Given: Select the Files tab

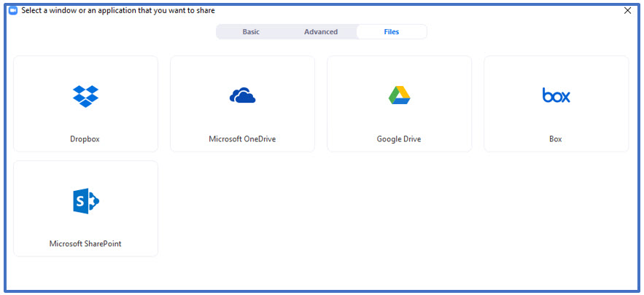Looking at the screenshot, I should click(x=392, y=32).
